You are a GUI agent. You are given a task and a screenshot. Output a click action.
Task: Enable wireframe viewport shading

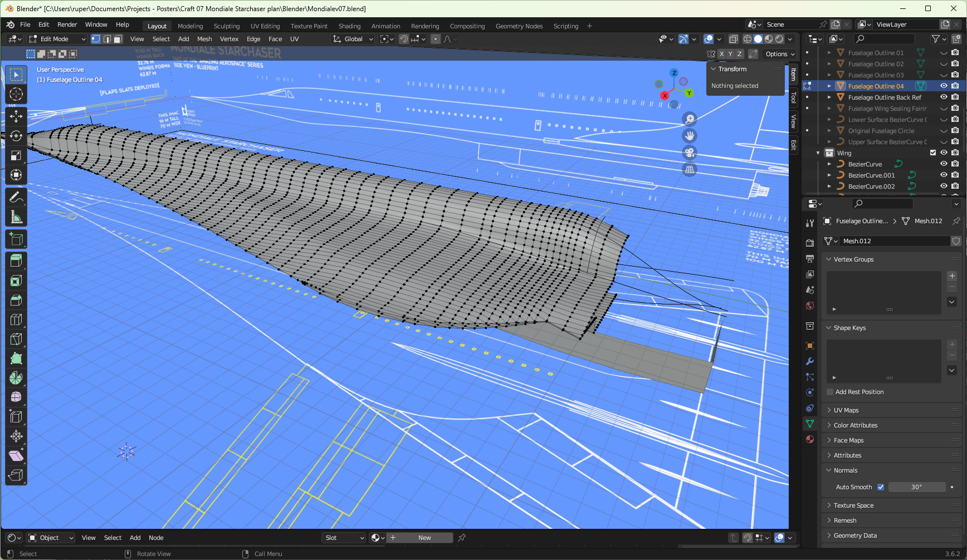(x=748, y=39)
